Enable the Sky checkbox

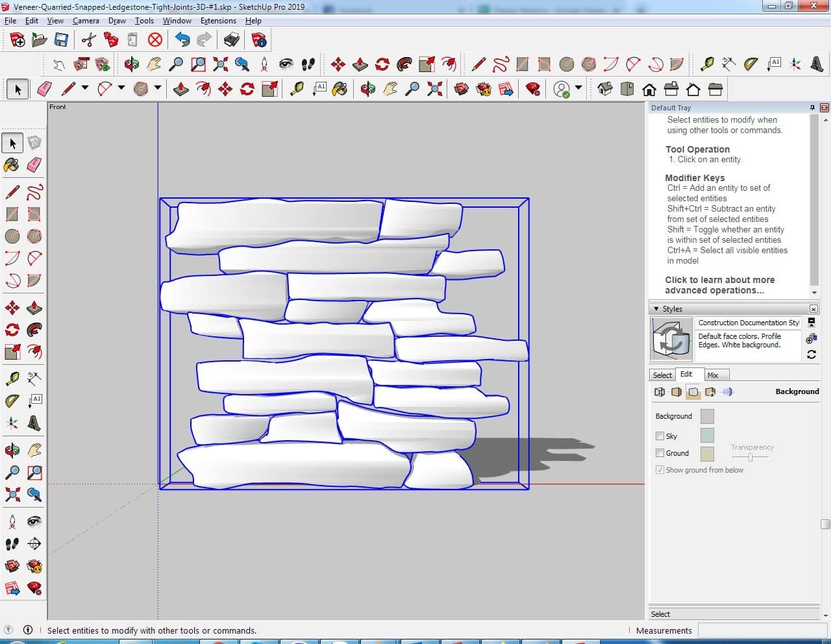tap(660, 436)
